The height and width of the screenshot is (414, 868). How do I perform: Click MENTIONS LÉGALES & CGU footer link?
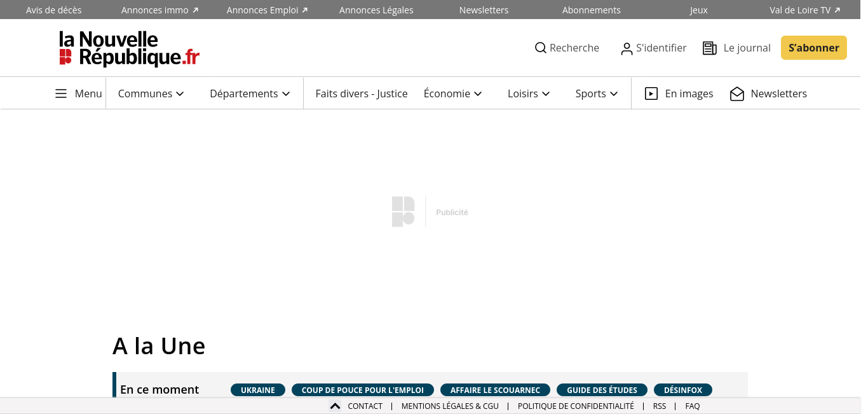(450, 406)
